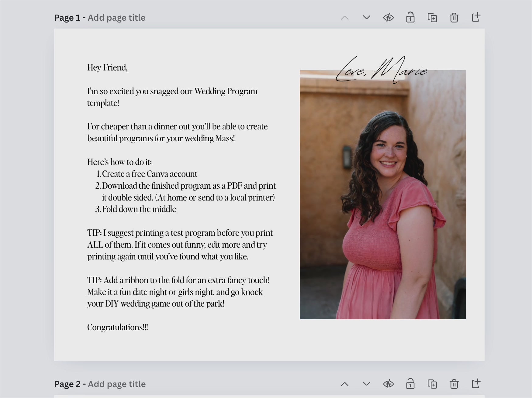This screenshot has width=532, height=398.
Task: Delete Page 1 using the trash icon
Action: click(x=454, y=18)
